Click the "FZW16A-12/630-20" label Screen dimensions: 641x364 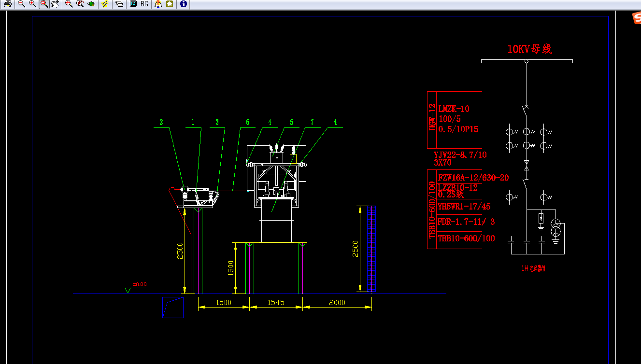coord(473,178)
